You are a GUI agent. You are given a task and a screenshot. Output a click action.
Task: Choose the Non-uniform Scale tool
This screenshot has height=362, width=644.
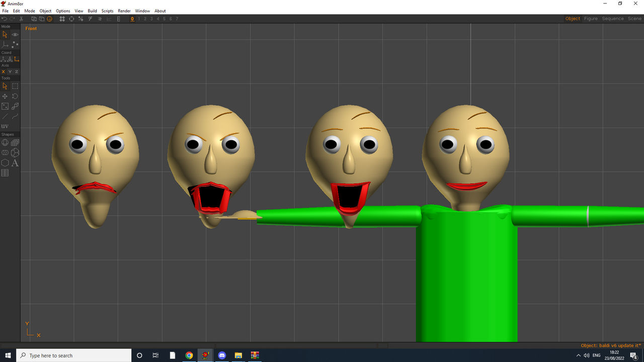(5, 107)
